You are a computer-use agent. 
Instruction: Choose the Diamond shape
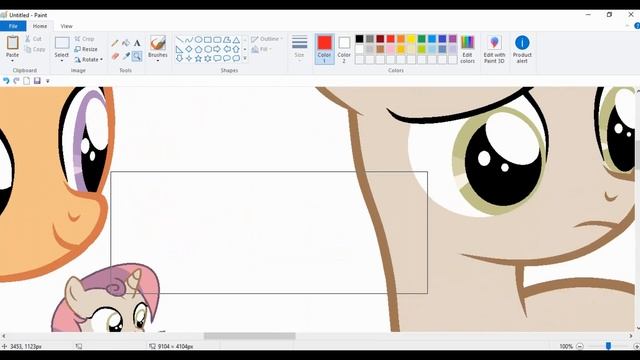[189, 49]
